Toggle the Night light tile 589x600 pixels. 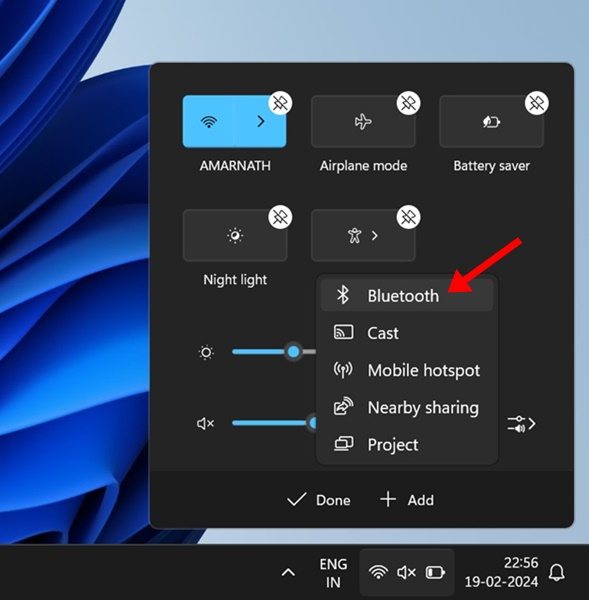pos(235,235)
